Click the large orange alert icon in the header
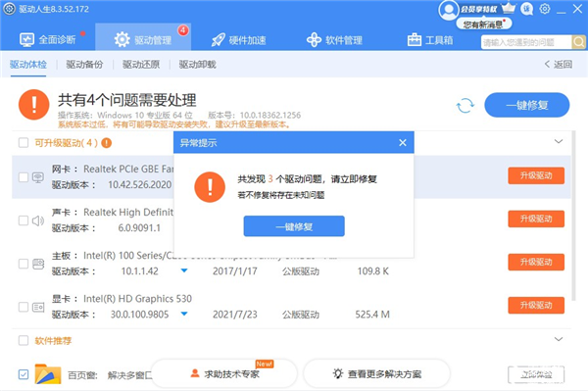588x391 pixels. tap(33, 105)
